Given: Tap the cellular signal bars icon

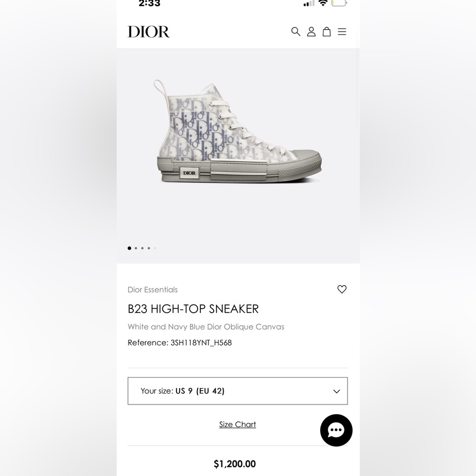Looking at the screenshot, I should click(x=309, y=3).
